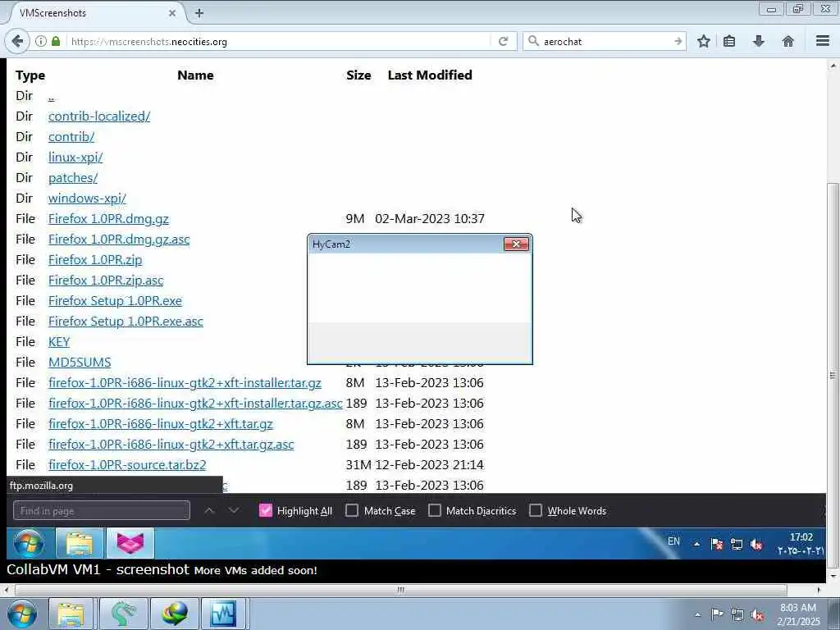The width and height of the screenshot is (840, 630).
Task: Show hidden icons in host tray
Action: pyautogui.click(x=697, y=614)
